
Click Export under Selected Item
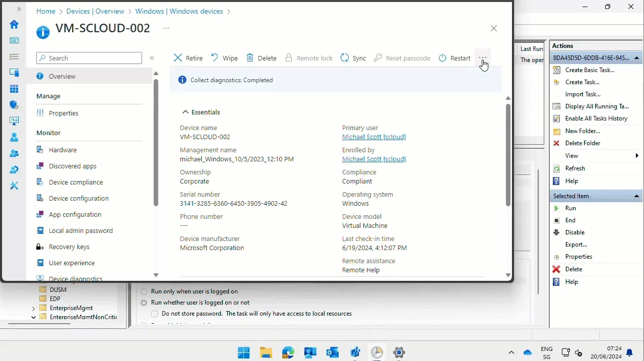[576, 245]
